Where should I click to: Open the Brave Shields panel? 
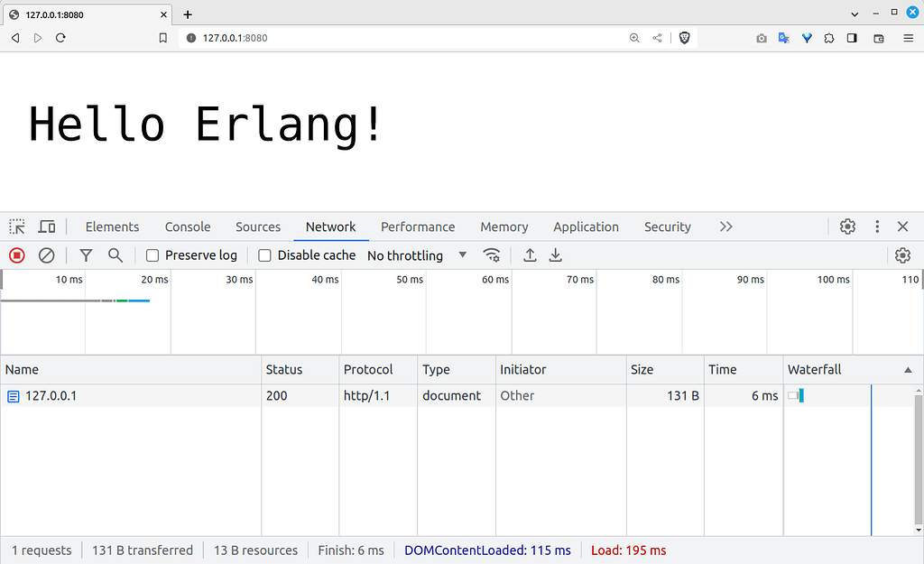(685, 38)
